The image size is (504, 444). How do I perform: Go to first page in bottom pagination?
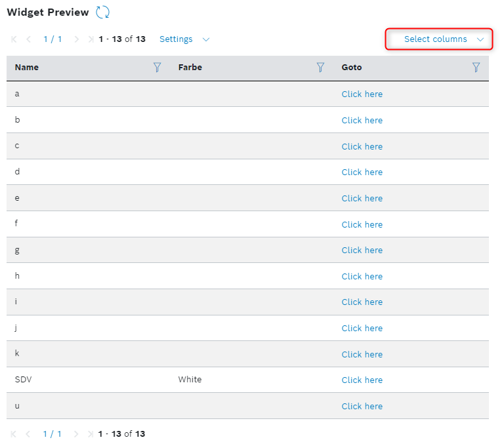click(14, 434)
